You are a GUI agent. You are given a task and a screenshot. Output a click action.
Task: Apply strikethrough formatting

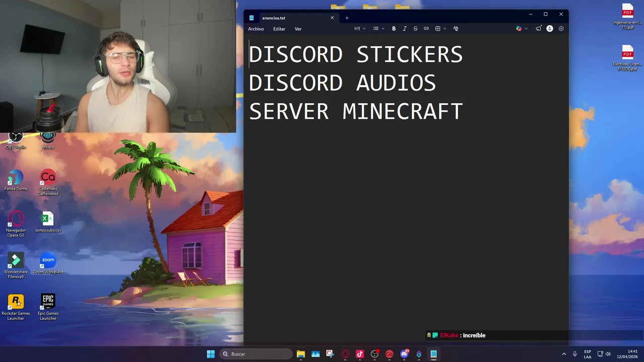pos(415,29)
